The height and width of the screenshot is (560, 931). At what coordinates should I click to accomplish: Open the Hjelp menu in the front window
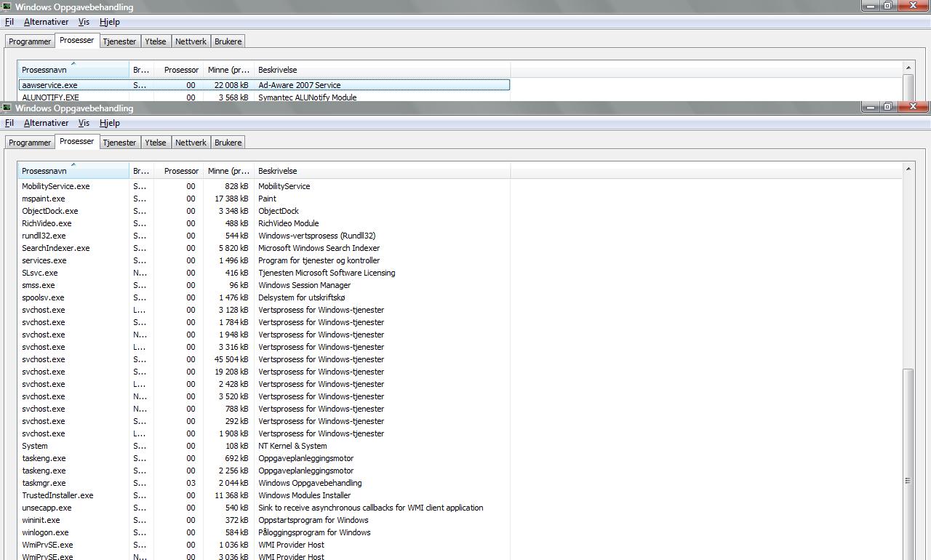(x=110, y=123)
